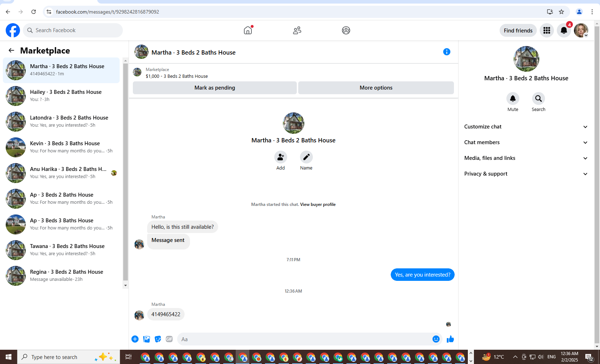
Task: Open the Ap 3 Beds 2 Baths House conversation
Action: 61,199
